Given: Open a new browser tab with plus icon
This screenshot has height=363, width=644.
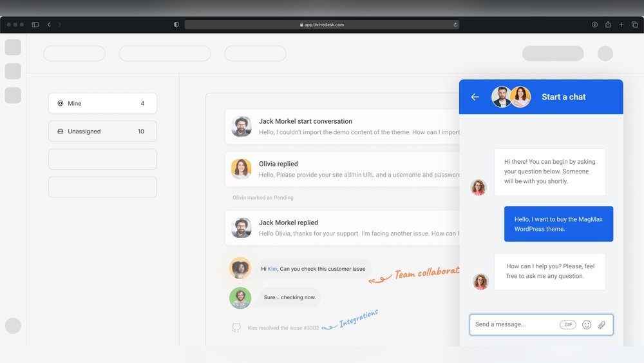Looking at the screenshot, I should point(621,25).
